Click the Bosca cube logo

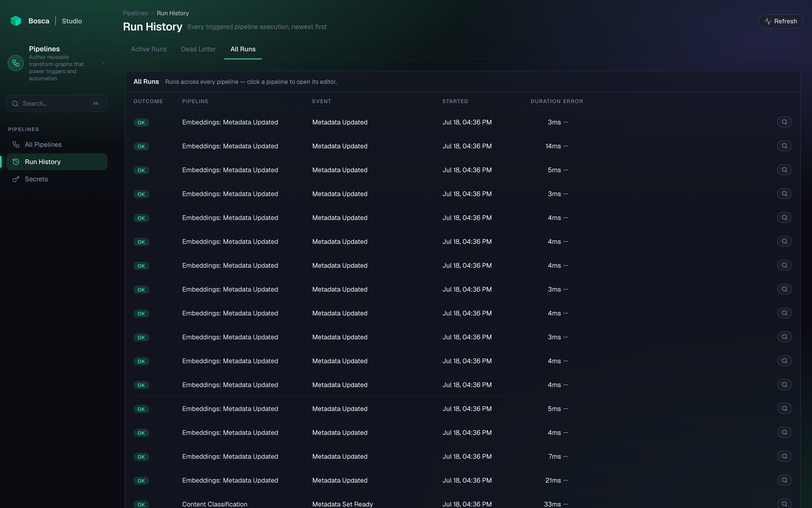click(x=16, y=21)
